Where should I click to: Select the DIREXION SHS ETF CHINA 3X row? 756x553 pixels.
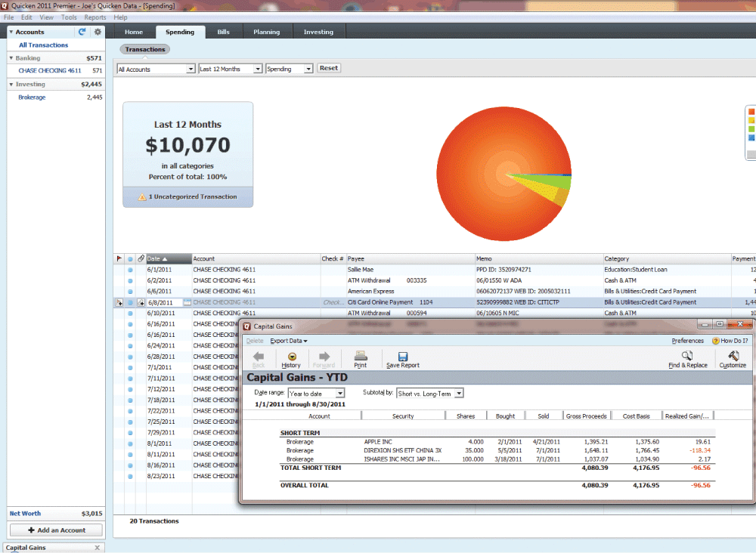tap(497, 450)
